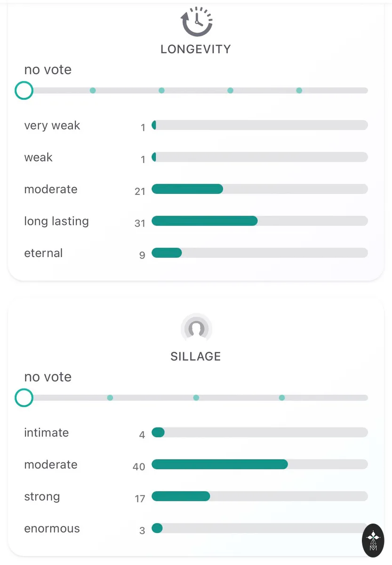Screen dimensions: 392x565
Task: Click the Longevity clock icon
Action: (196, 22)
